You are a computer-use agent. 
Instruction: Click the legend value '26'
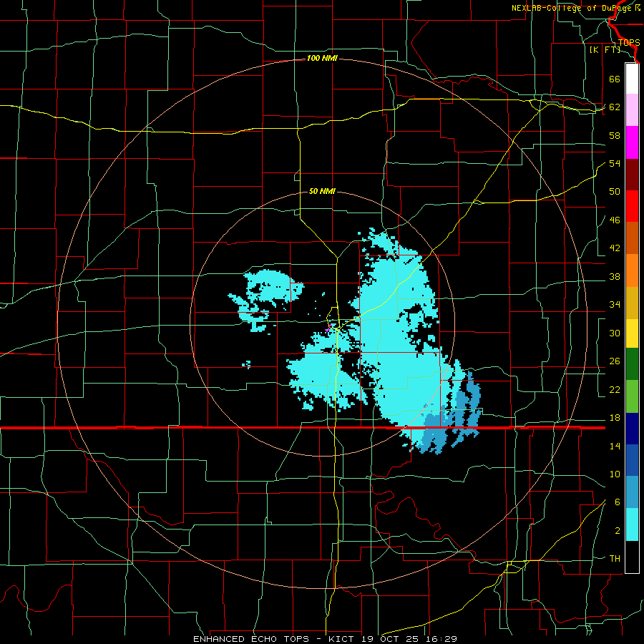point(615,361)
